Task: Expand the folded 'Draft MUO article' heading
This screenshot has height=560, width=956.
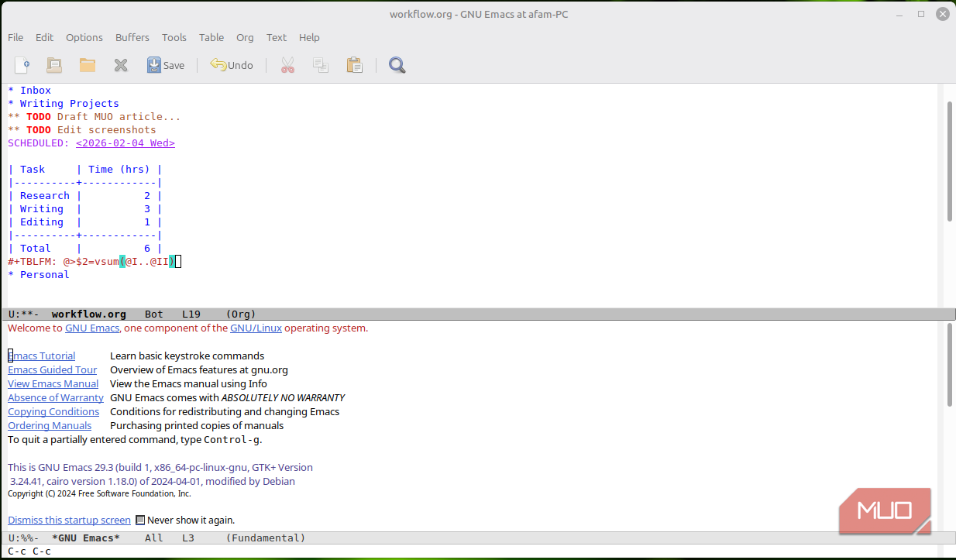Action: pos(118,117)
